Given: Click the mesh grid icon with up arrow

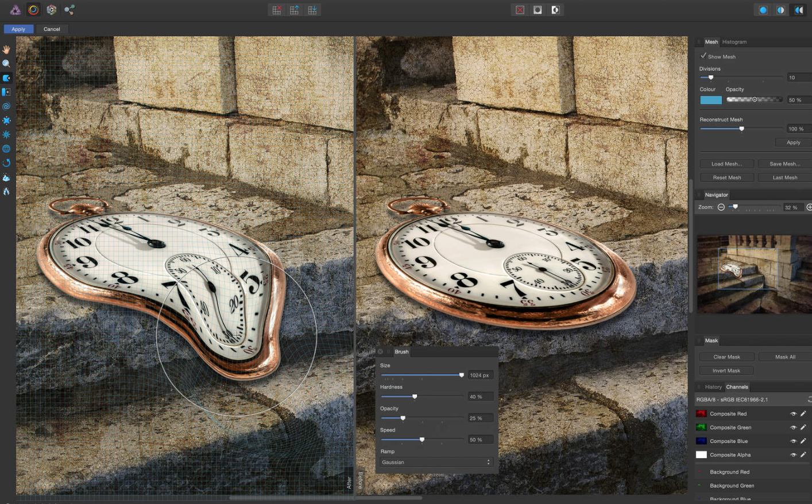Looking at the screenshot, I should pos(295,10).
